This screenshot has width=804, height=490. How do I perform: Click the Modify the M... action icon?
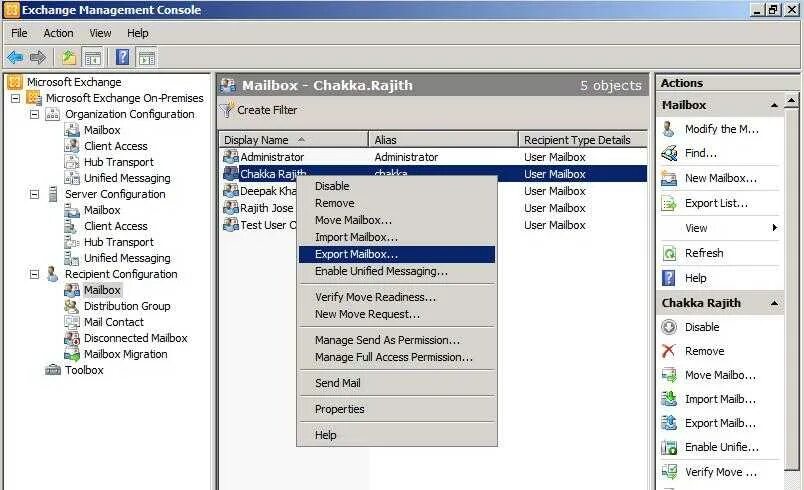tap(669, 129)
